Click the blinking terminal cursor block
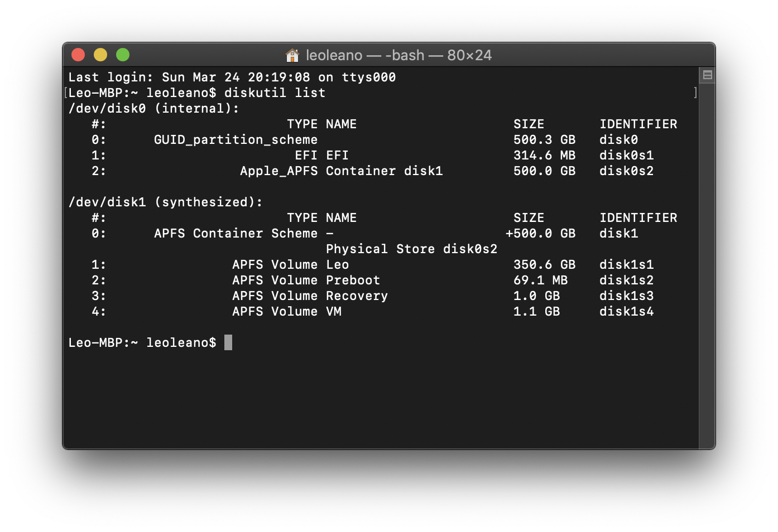 pyautogui.click(x=228, y=342)
